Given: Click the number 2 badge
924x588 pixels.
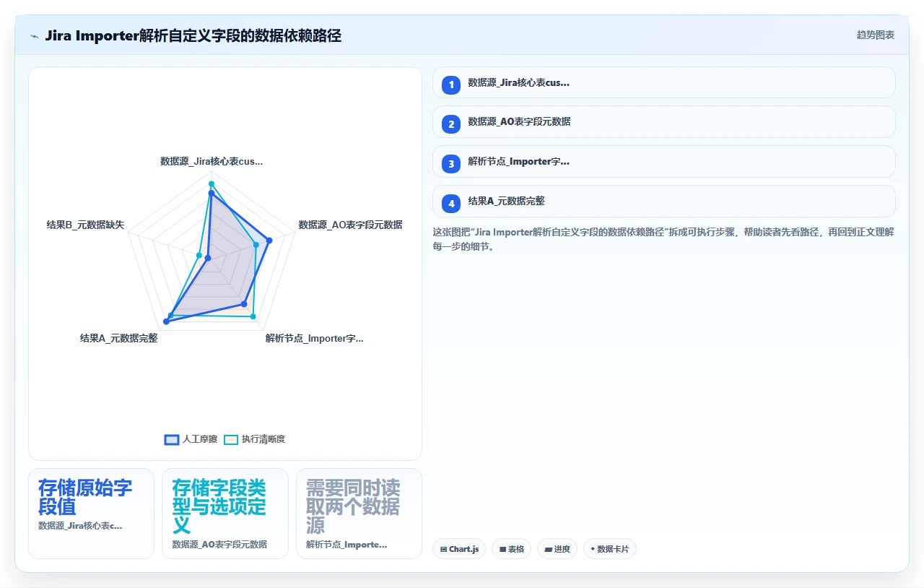Looking at the screenshot, I should [x=451, y=124].
